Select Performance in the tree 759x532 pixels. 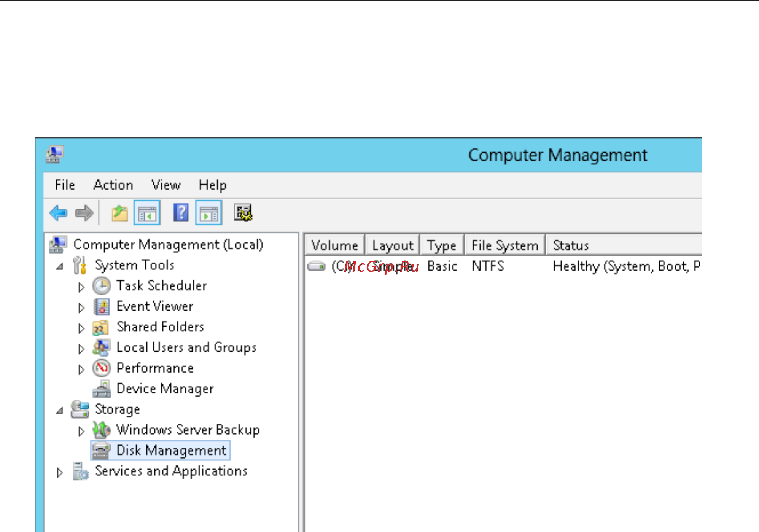click(155, 368)
